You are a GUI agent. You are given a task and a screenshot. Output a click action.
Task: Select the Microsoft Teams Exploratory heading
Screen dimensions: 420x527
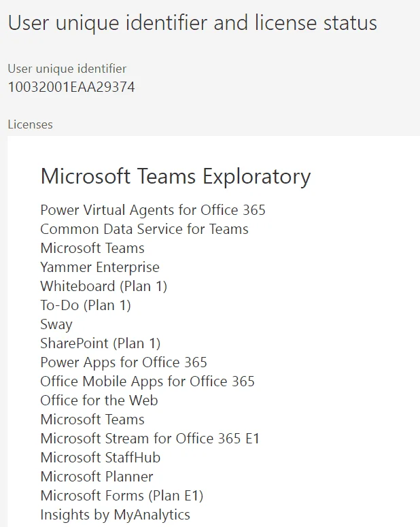[176, 177]
